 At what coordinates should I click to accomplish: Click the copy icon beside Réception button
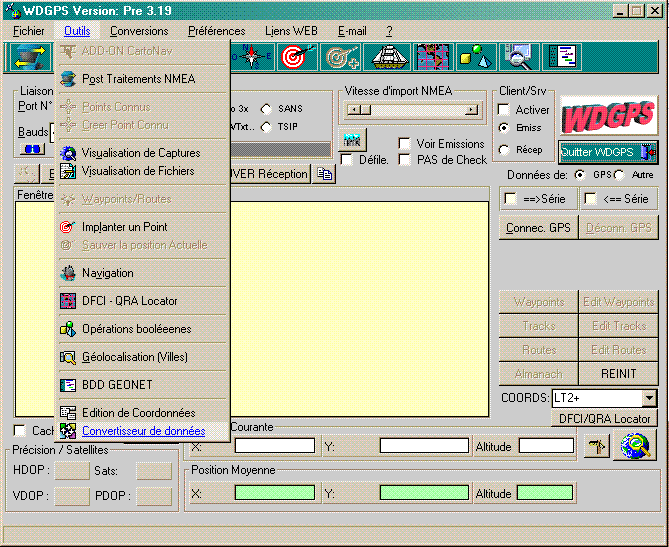[x=324, y=174]
